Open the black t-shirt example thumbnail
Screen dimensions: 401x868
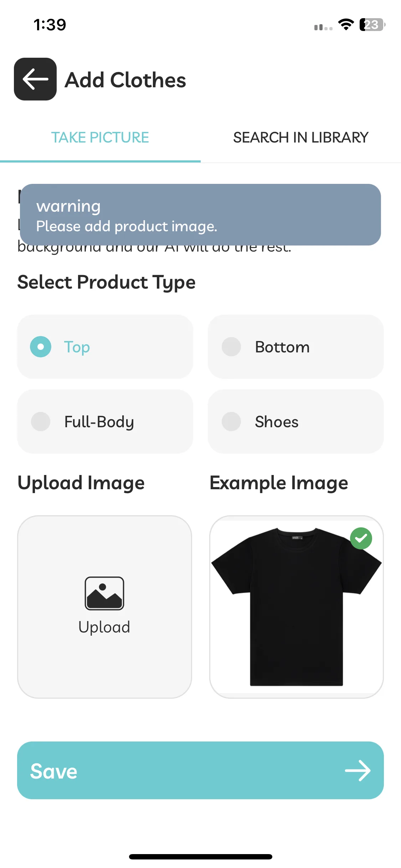coord(297,607)
